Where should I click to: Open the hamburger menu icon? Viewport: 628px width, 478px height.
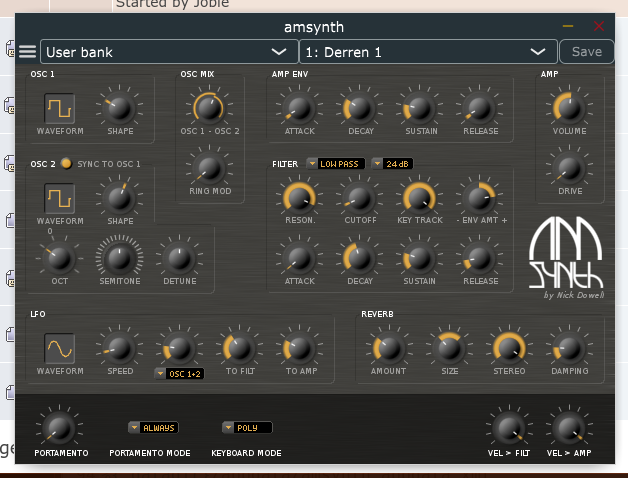27,52
